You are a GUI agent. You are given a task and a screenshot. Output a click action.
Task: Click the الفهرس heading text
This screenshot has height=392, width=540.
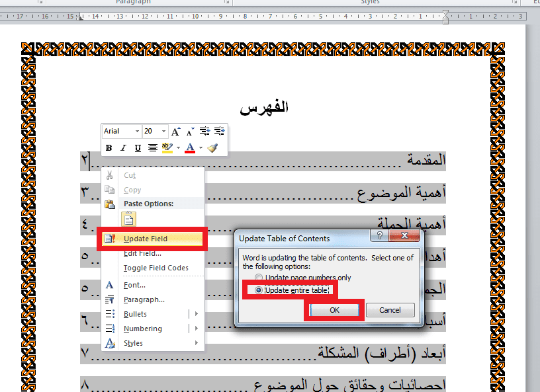pyautogui.click(x=264, y=108)
